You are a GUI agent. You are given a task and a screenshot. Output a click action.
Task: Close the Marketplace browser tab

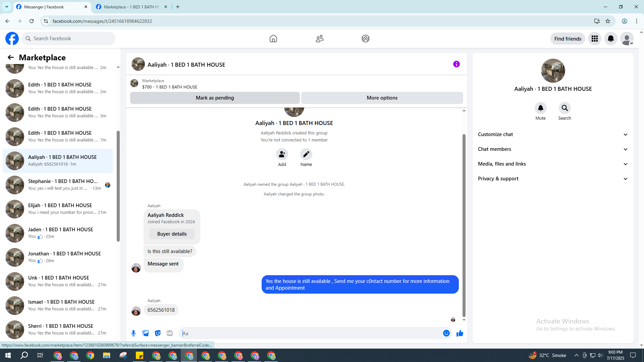pos(166,7)
